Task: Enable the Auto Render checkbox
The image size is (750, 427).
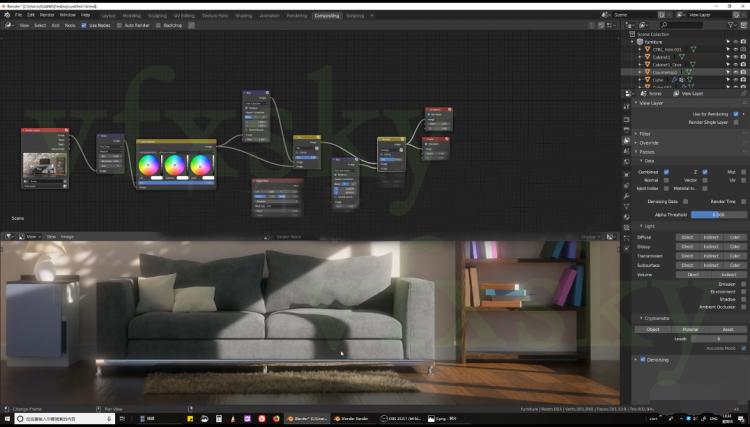Action: [x=119, y=25]
